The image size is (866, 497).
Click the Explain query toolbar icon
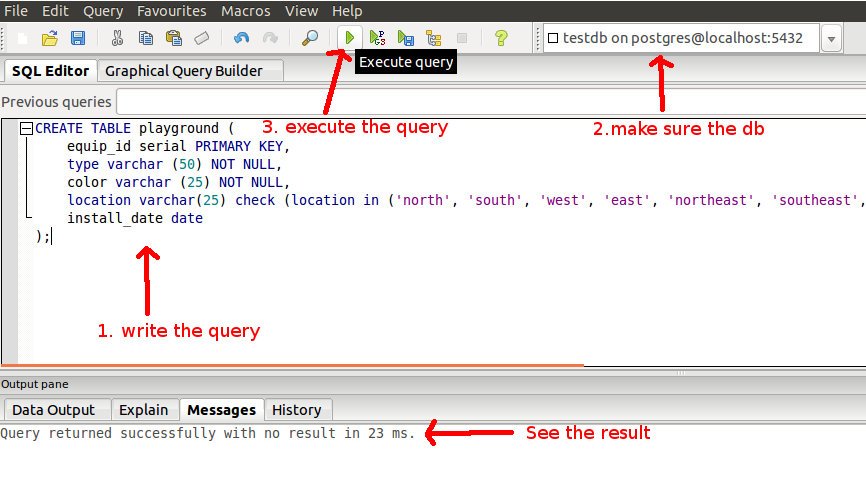433,38
